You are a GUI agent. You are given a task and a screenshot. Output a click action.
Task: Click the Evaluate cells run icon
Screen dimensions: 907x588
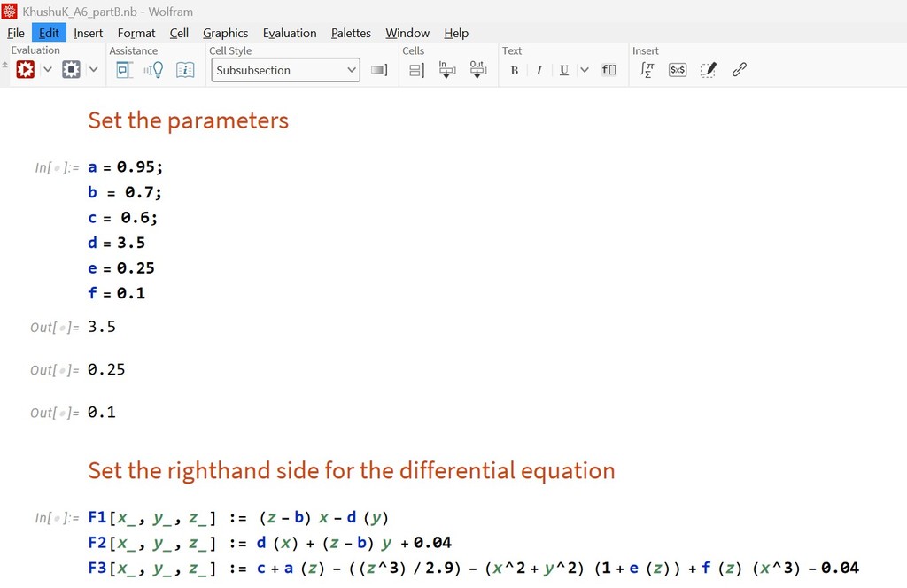tap(25, 70)
